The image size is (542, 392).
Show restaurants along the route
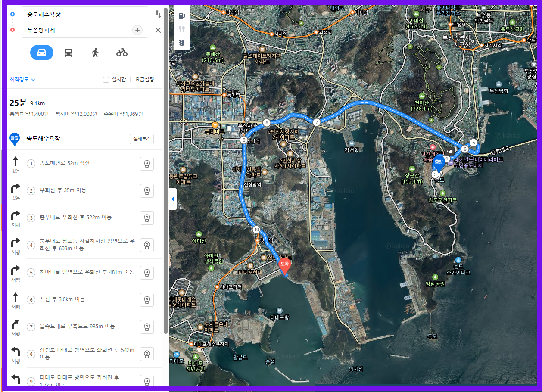(x=182, y=29)
